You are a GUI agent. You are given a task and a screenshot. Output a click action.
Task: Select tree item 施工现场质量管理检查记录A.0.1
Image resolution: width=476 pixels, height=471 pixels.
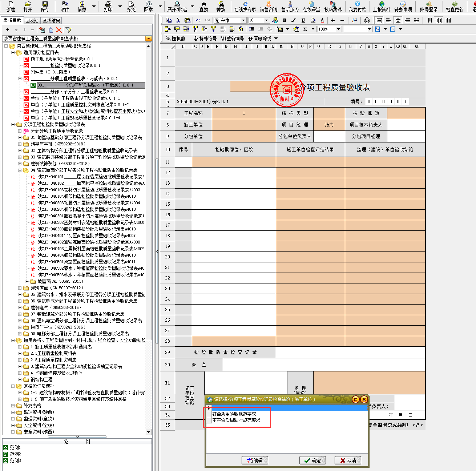62,59
